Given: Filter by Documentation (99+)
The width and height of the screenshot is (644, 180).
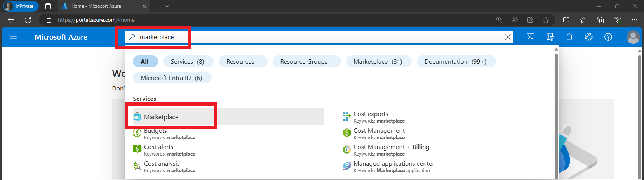Looking at the screenshot, I should (x=455, y=61).
